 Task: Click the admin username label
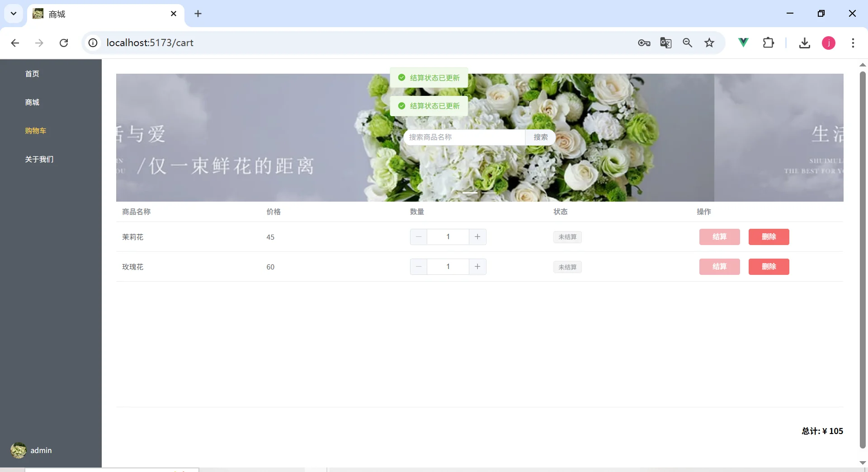click(x=41, y=450)
